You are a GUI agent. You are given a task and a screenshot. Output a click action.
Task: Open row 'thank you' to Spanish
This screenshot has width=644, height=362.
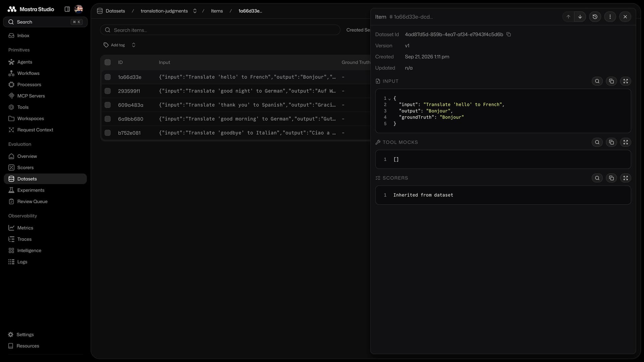pyautogui.click(x=235, y=105)
